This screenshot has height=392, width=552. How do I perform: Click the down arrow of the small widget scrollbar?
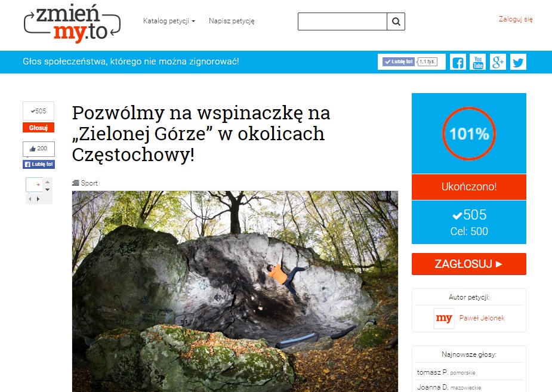[48, 190]
